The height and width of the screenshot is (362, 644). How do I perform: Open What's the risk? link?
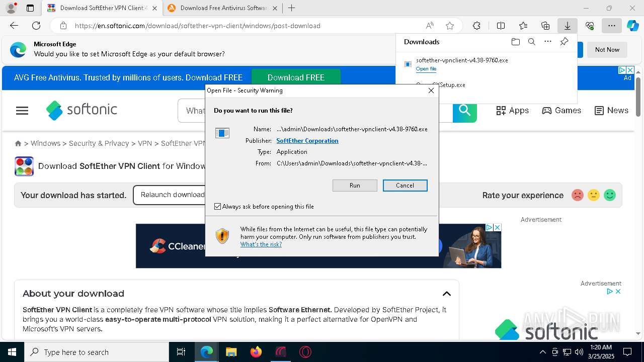point(261,244)
